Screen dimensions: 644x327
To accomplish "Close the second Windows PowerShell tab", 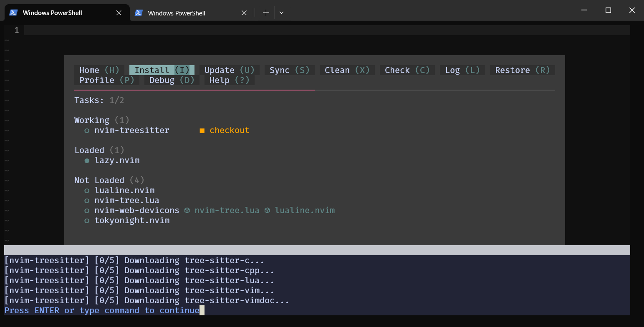I will 244,13.
